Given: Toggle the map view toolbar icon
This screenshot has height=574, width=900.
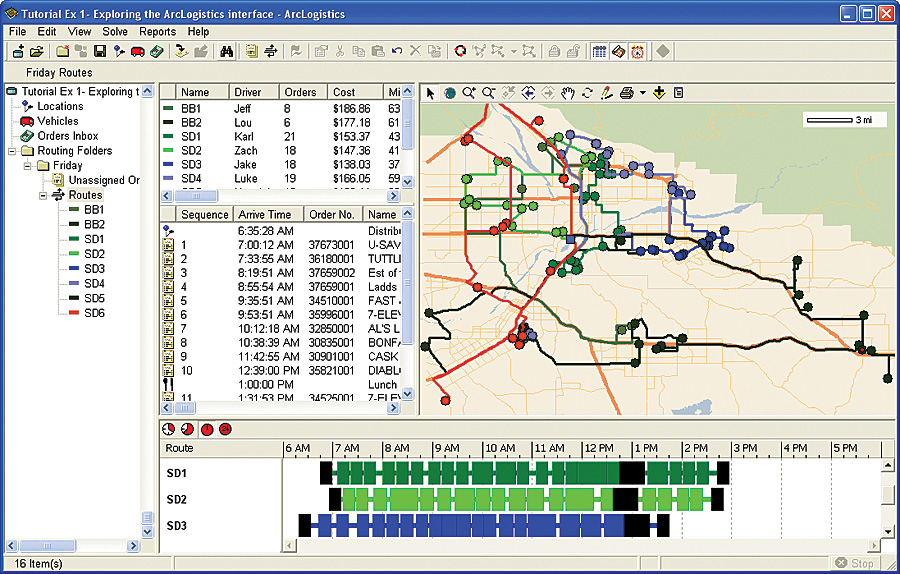Looking at the screenshot, I should 618,52.
